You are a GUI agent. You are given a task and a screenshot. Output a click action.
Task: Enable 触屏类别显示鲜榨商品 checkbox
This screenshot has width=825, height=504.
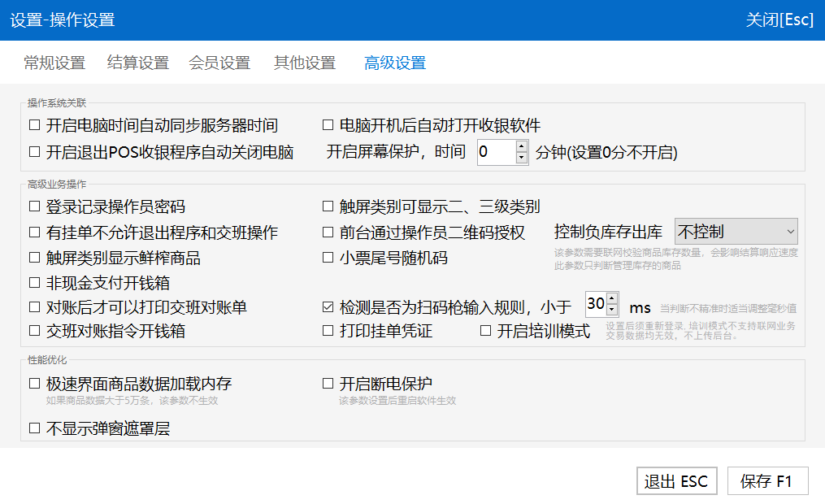(x=35, y=257)
